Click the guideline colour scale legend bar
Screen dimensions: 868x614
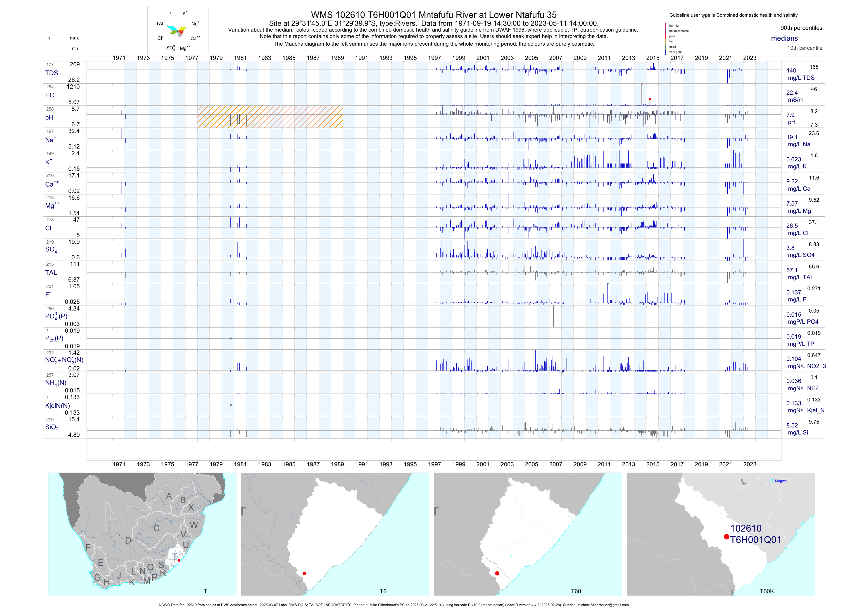666,39
